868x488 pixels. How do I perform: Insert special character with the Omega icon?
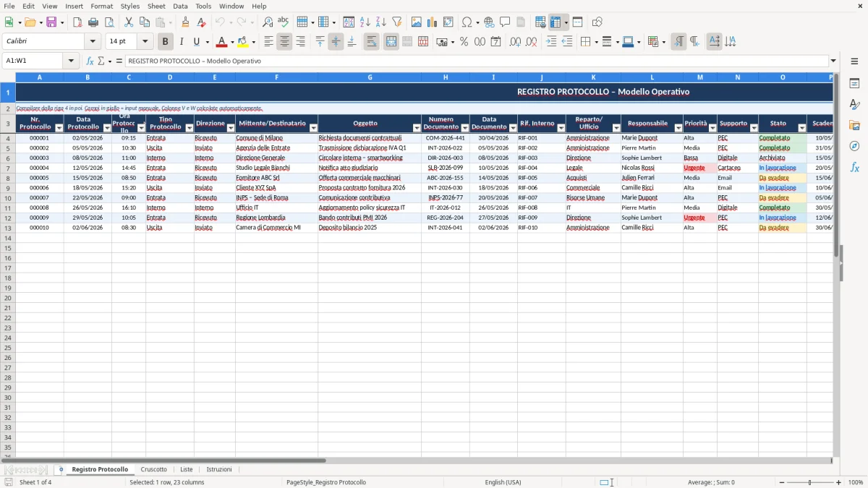click(467, 22)
